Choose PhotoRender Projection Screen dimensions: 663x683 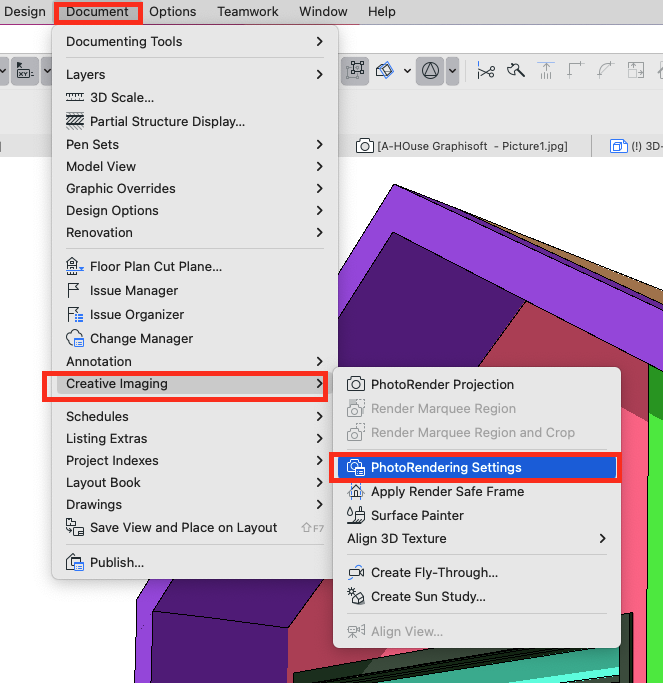click(x=477, y=385)
